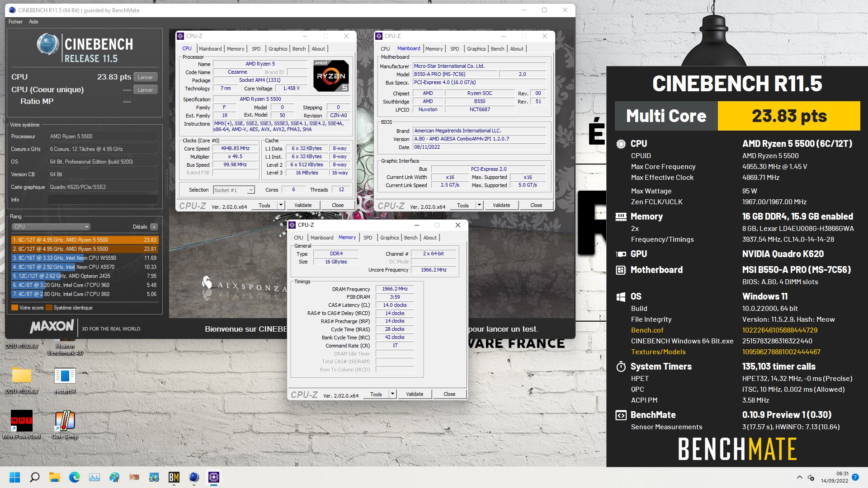Click BenchMate GPU section icon
Screen dimensions: 868x488
[x=621, y=254]
